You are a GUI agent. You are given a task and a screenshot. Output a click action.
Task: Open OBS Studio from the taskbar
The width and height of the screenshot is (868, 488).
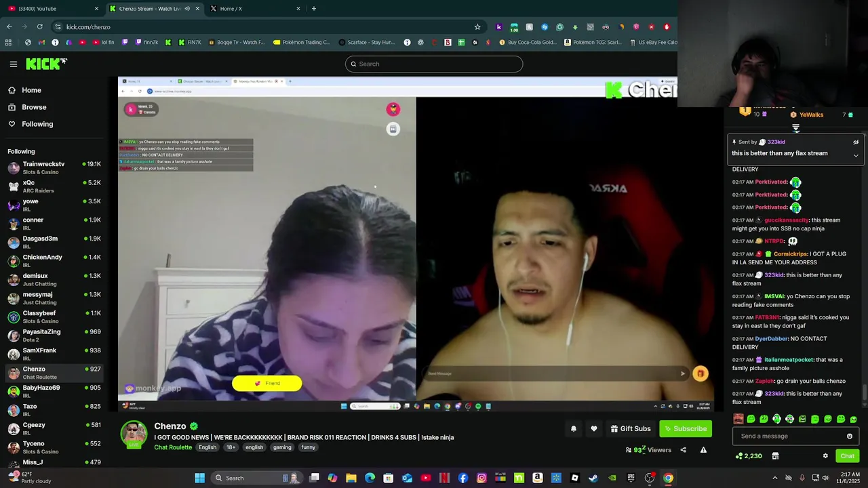650,478
